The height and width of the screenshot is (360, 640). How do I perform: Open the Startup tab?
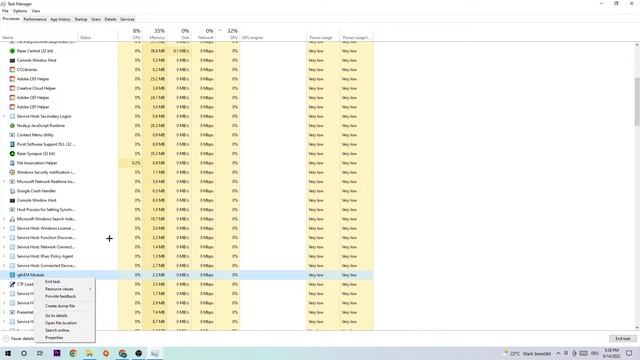[81, 19]
